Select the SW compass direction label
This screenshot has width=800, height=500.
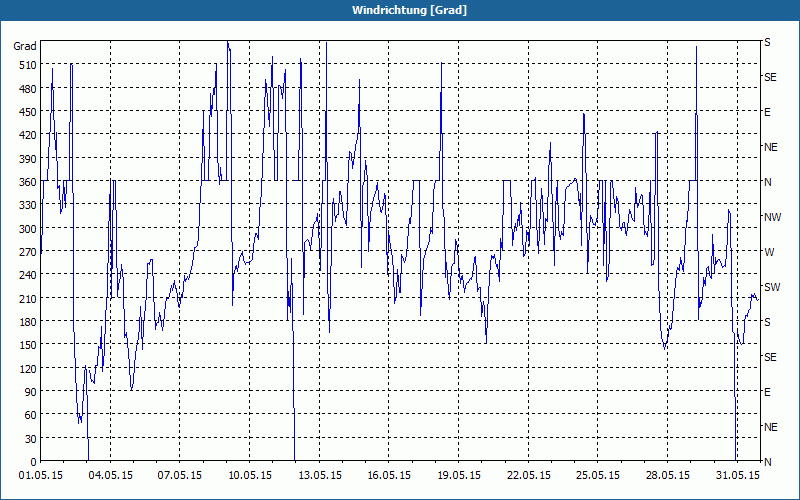pyautogui.click(x=772, y=287)
